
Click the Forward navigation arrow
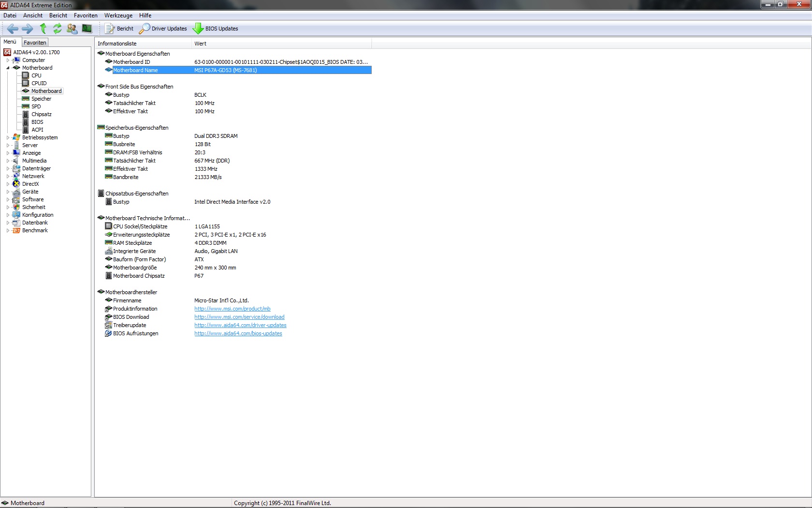tap(28, 29)
